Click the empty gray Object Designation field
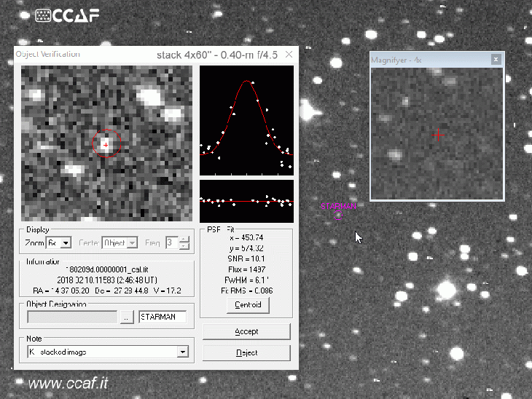Screen dimensions: 532x399 [x=71, y=317]
